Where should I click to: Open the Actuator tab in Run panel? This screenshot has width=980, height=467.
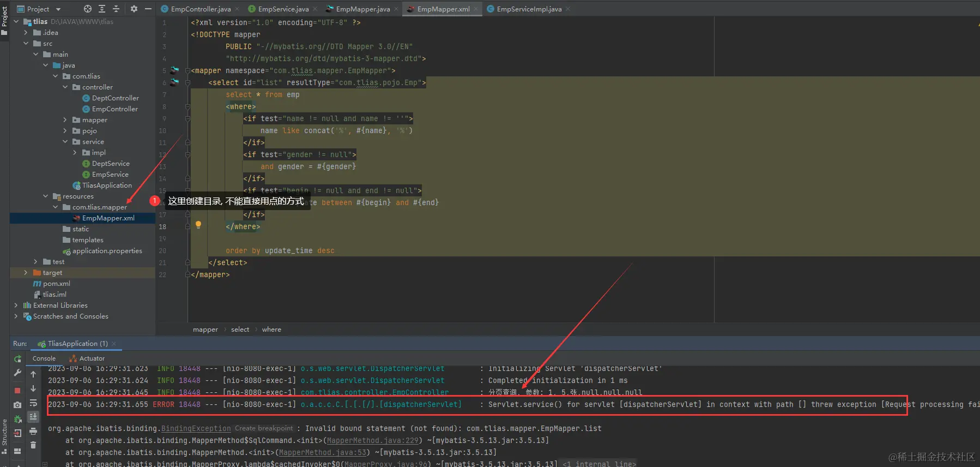click(87, 358)
